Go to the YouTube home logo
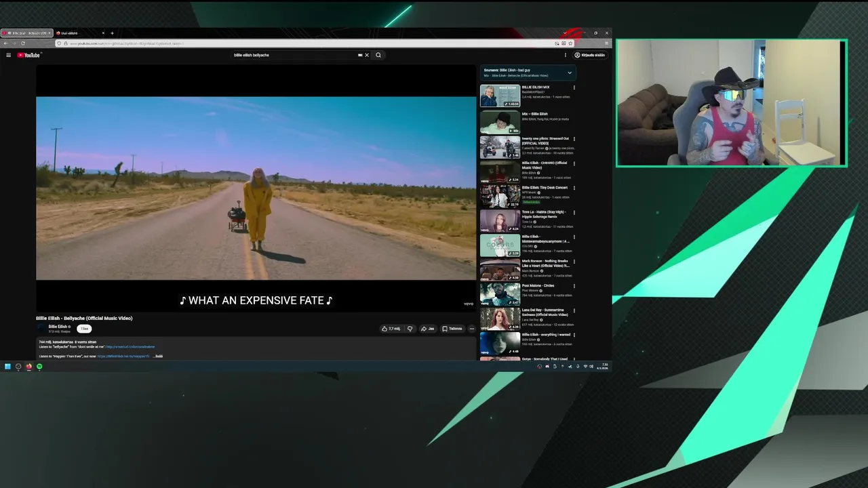868x488 pixels. 29,55
